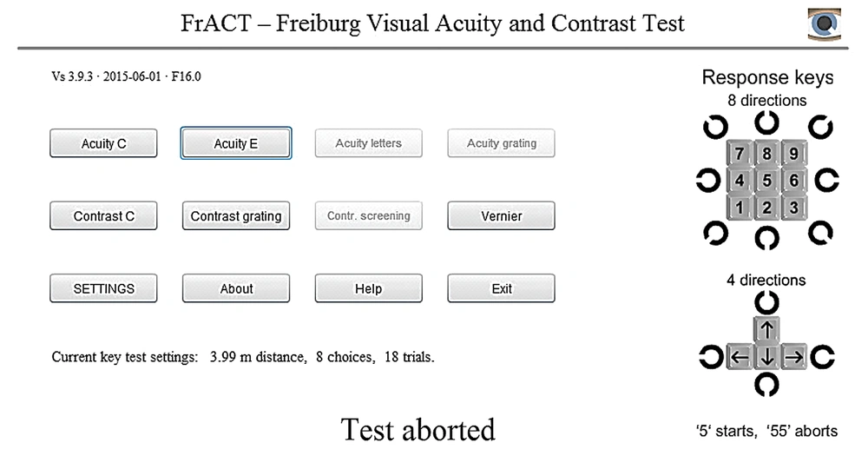Open the Contrast grating test
This screenshot has width=868, height=456.
(236, 215)
